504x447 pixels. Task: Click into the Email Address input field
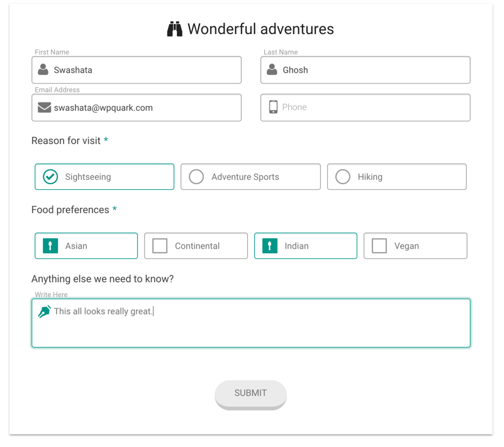click(137, 108)
